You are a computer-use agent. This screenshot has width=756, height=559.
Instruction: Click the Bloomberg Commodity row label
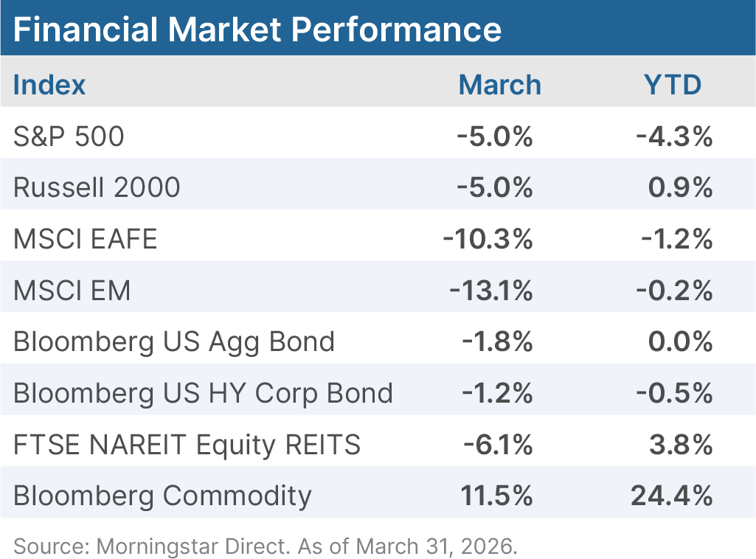tap(162, 496)
